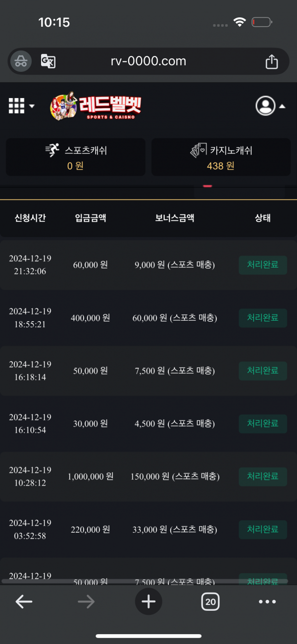Click 처리완료 status for 60,000 원 deposit

click(263, 265)
